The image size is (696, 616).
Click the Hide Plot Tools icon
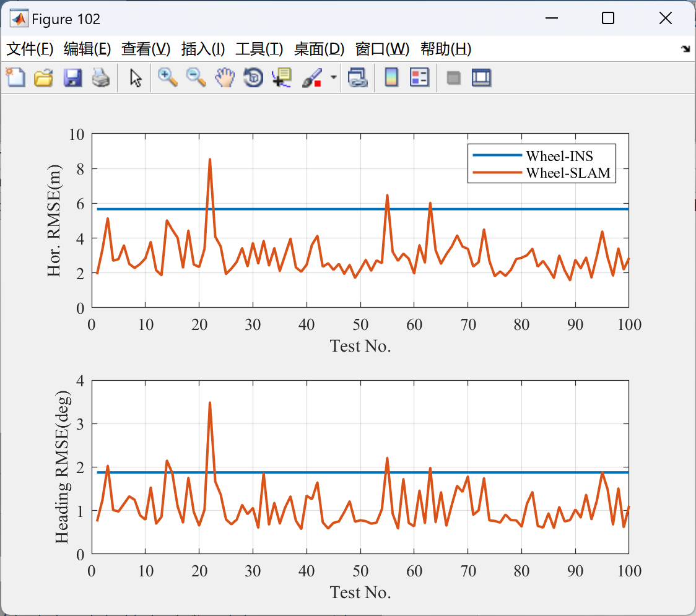(x=453, y=78)
